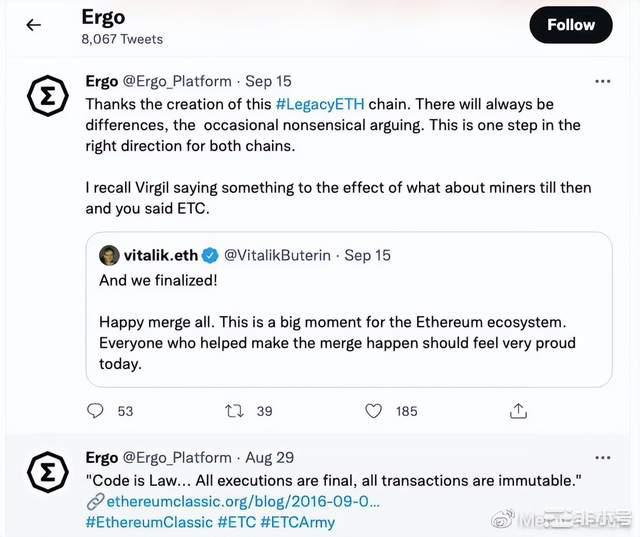Share the Sep 15 Ergo tweet

[518, 410]
